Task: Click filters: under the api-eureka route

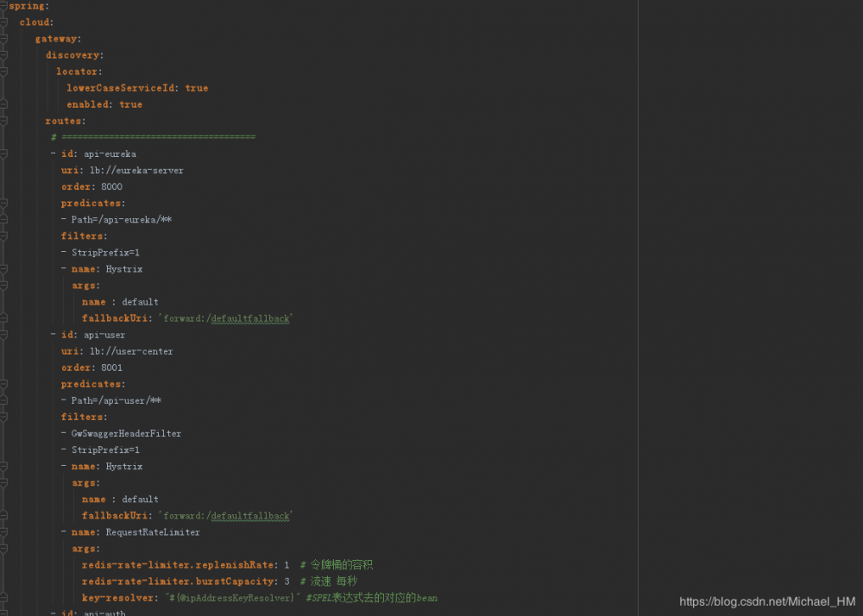Action: (x=85, y=236)
